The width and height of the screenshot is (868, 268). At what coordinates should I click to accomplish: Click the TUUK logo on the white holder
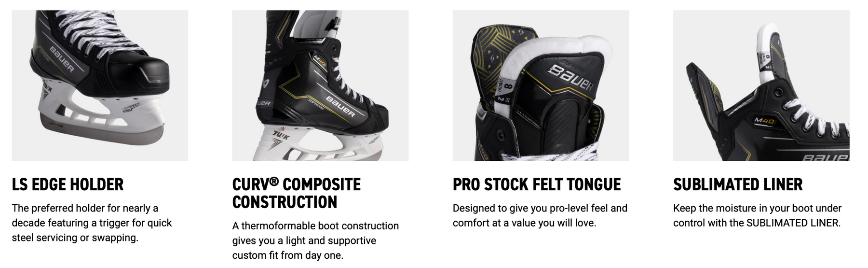tap(281, 136)
